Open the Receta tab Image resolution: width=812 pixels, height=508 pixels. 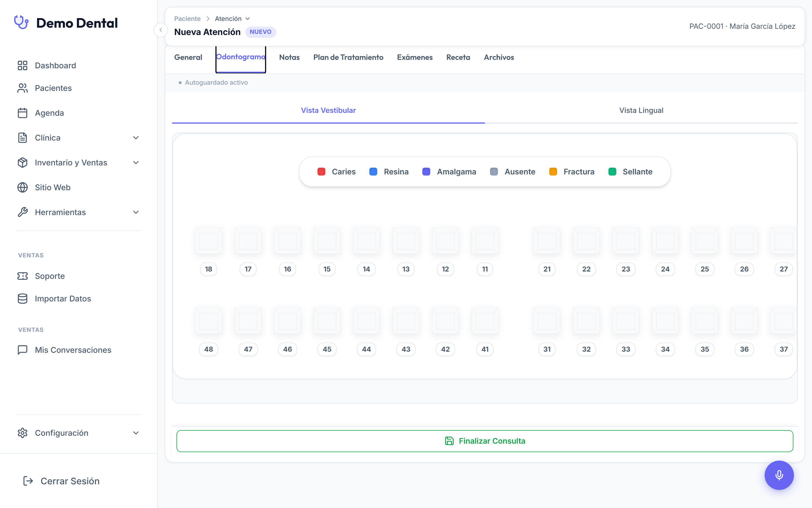458,58
